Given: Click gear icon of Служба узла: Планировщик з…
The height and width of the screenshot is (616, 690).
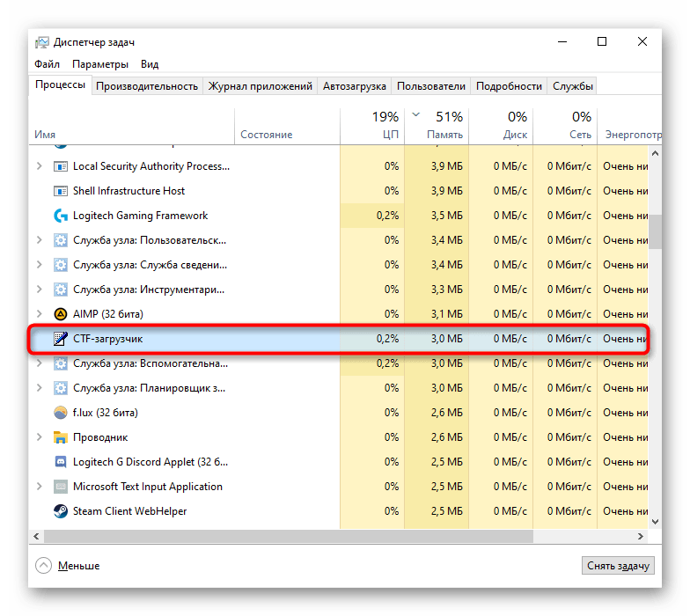Looking at the screenshot, I should (60, 388).
